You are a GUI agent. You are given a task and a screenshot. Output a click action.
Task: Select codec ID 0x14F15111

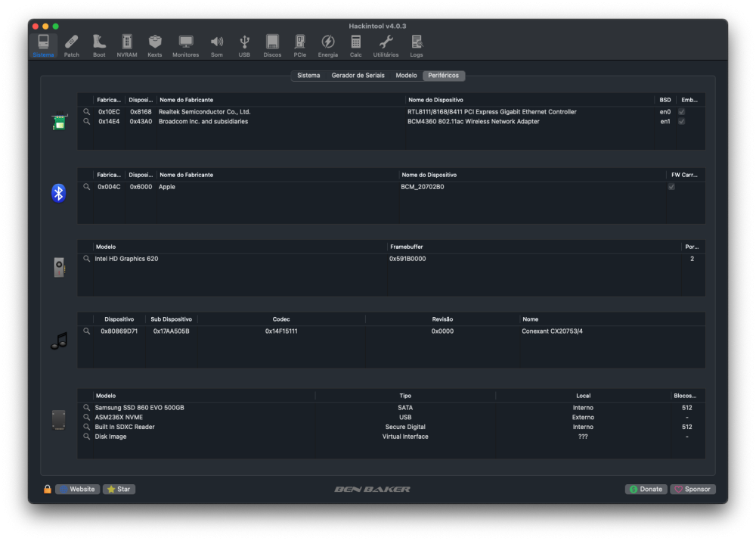(281, 331)
